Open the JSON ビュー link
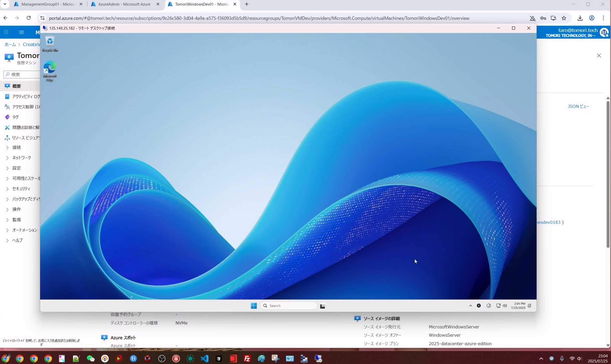 578,106
